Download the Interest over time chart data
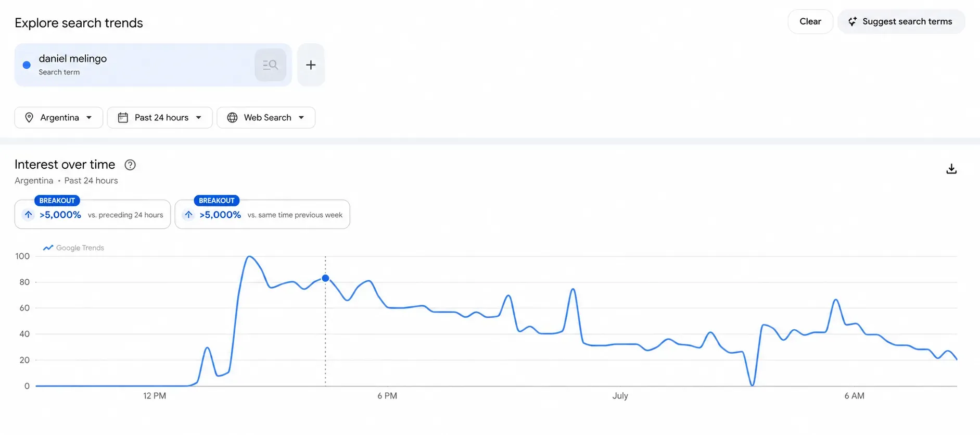Screen dimensions: 980x435 (x=951, y=169)
